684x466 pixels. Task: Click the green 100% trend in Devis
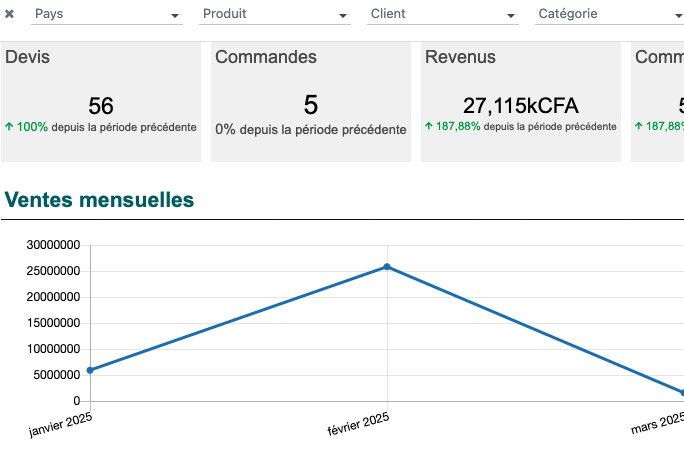point(32,127)
